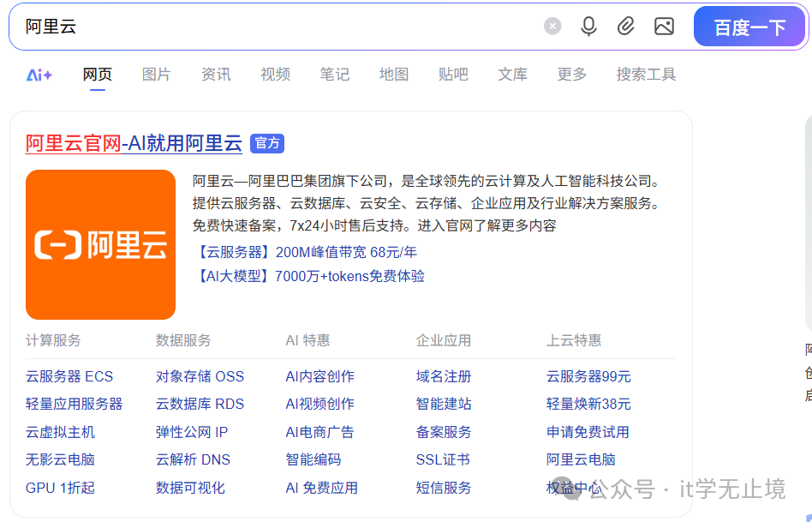This screenshot has height=522, width=812.
Task: Open 申请免费试用 link
Action: pos(588,432)
